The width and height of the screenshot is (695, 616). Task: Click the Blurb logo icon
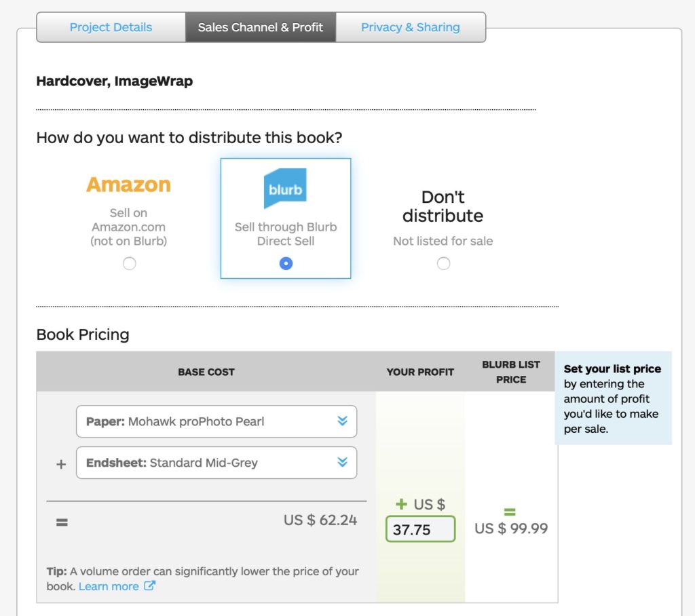pos(285,189)
